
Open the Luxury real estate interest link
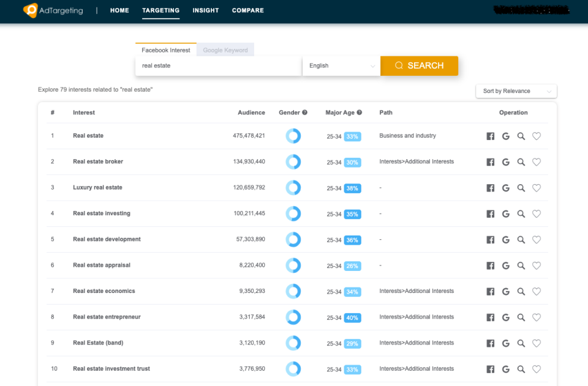pyautogui.click(x=97, y=187)
